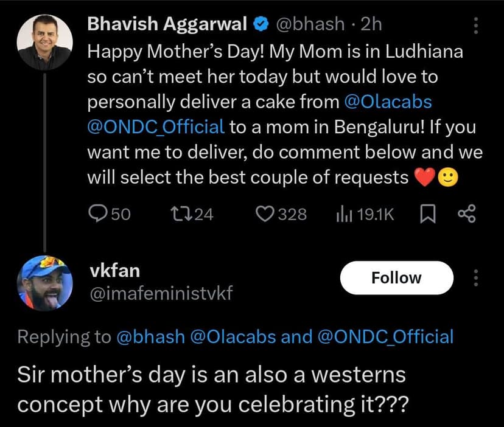This screenshot has width=504, height=427.
Task: Click the 2h timestamp of the tweet
Action: [x=371, y=24]
